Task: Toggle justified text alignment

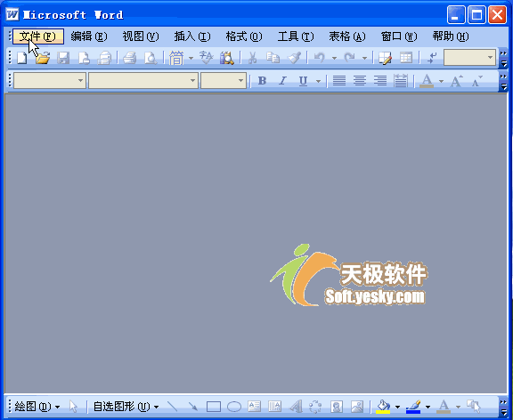Action: [339, 80]
